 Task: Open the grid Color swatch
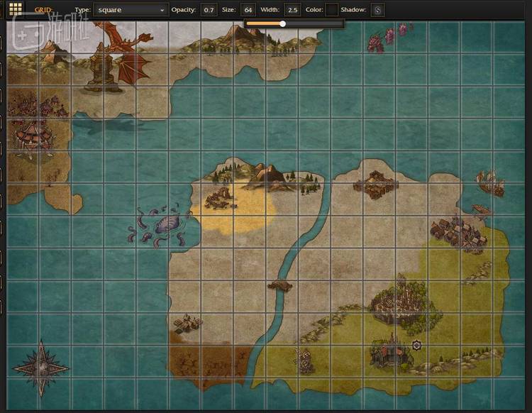pyautogui.click(x=331, y=10)
